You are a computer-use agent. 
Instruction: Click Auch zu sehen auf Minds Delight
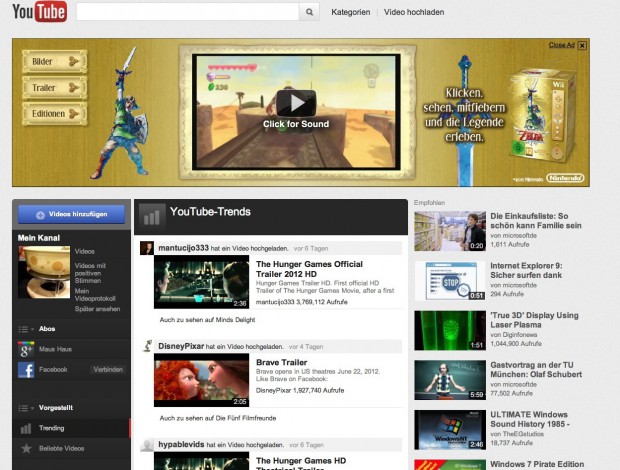point(207,320)
